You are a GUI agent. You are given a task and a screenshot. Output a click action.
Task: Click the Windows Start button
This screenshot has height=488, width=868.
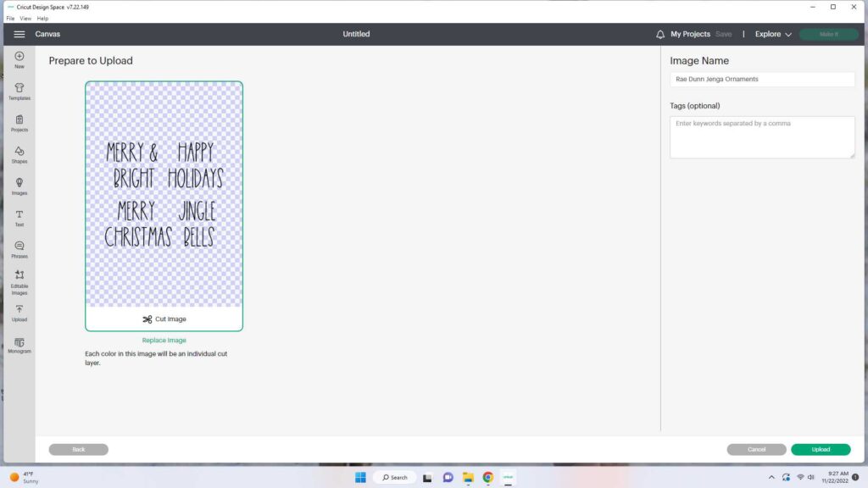(x=360, y=477)
